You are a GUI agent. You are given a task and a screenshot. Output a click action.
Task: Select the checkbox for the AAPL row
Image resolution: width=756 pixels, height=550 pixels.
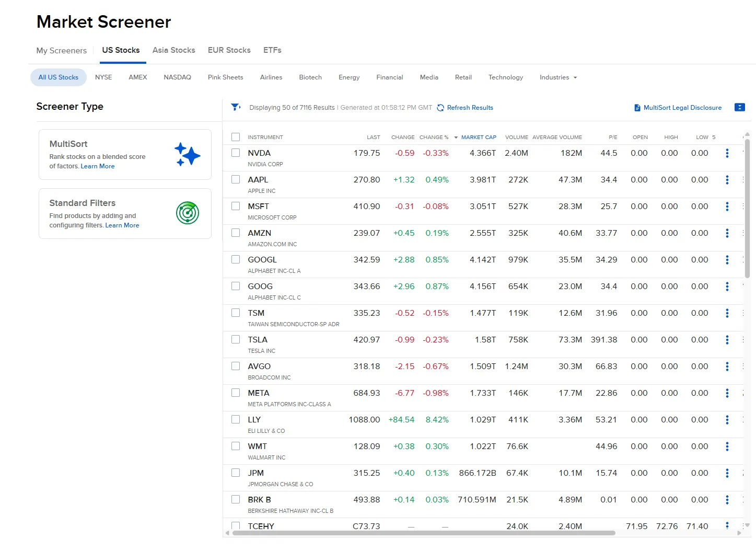pos(236,179)
